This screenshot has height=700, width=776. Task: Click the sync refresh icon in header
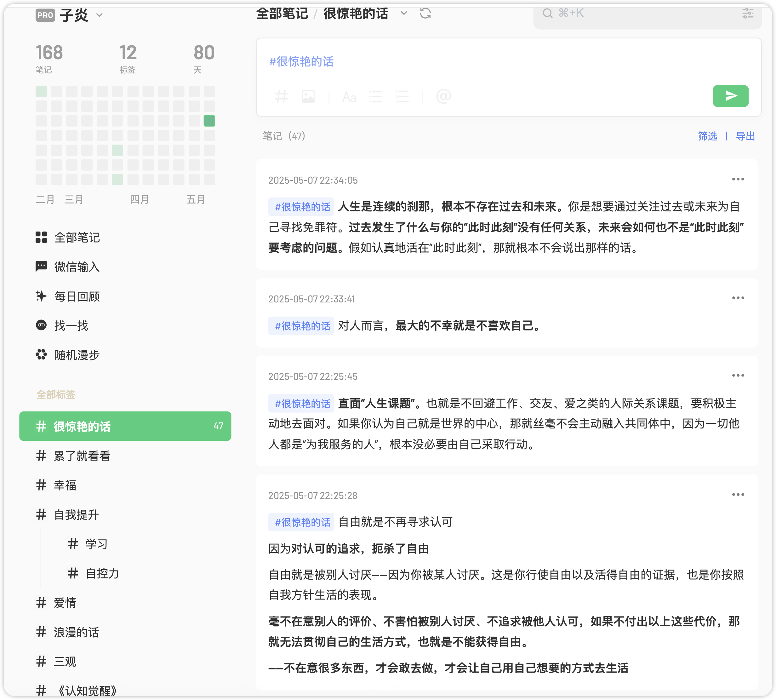click(425, 14)
